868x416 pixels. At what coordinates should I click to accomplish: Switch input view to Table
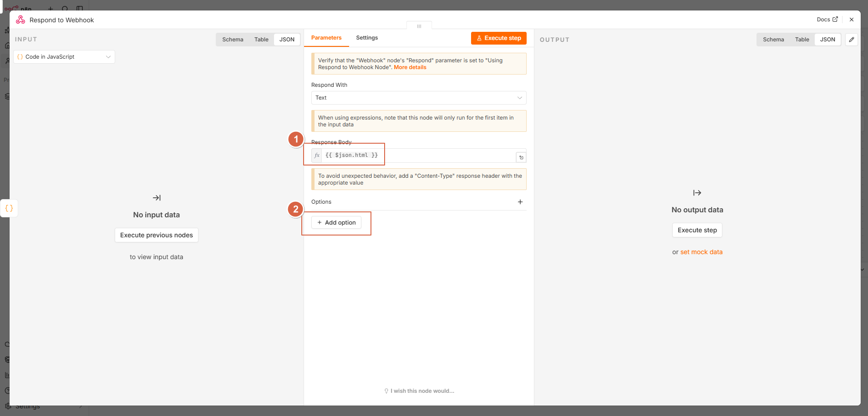(261, 40)
